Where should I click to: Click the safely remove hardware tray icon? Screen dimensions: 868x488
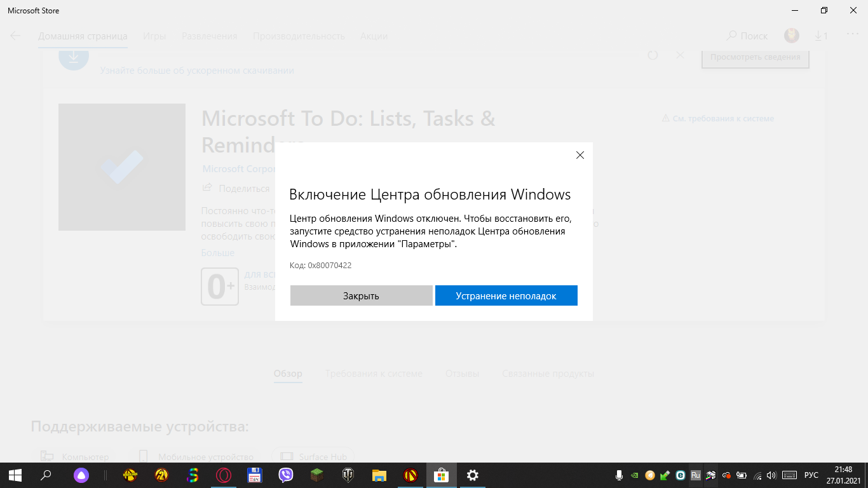pos(665,475)
